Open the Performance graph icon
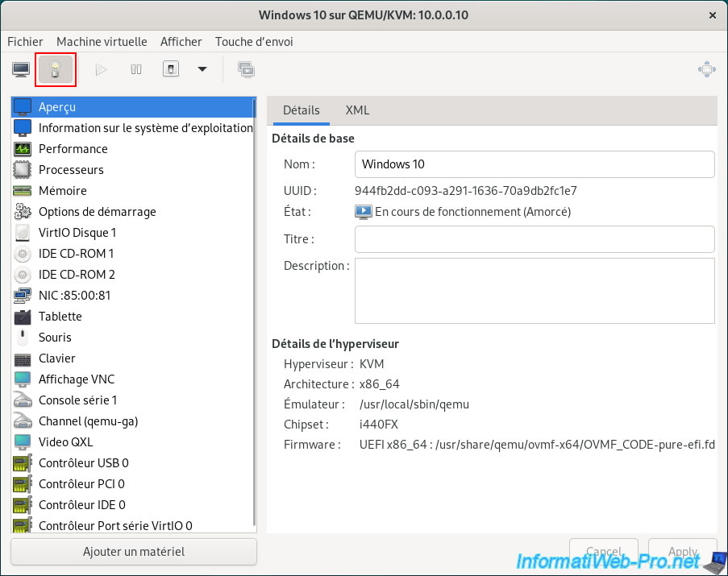The width and height of the screenshot is (728, 576). click(23, 149)
